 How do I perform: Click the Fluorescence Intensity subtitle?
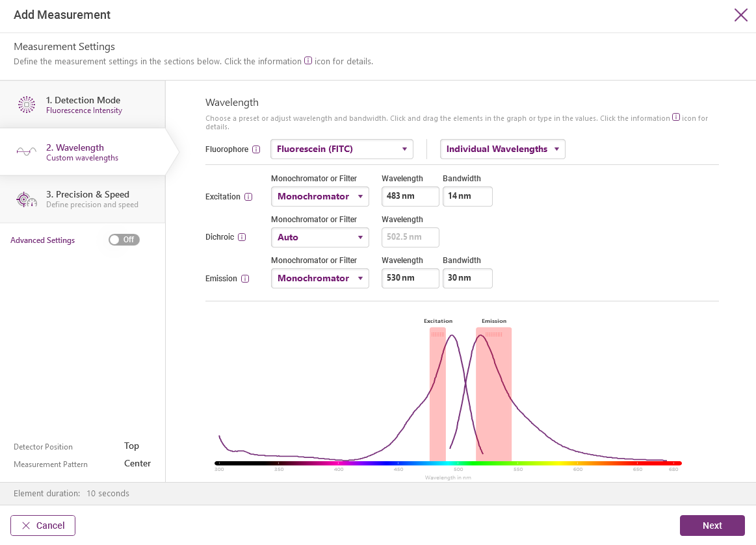coord(84,110)
